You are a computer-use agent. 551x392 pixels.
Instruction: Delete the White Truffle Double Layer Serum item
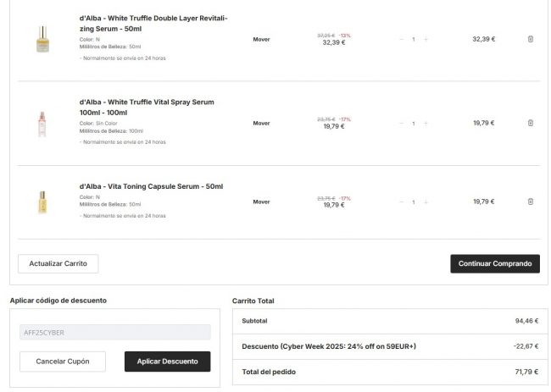[531, 39]
